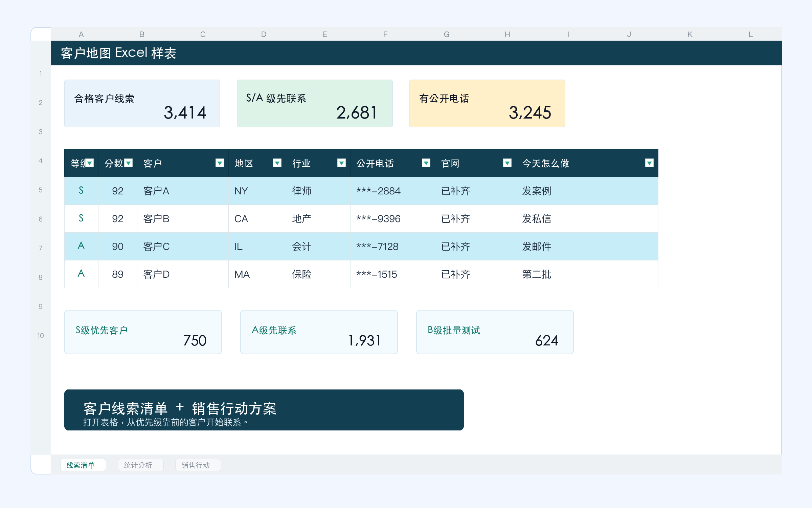Image resolution: width=812 pixels, height=508 pixels.
Task: Select the 已补齐 cell in 客户D row
Action: tap(475, 274)
